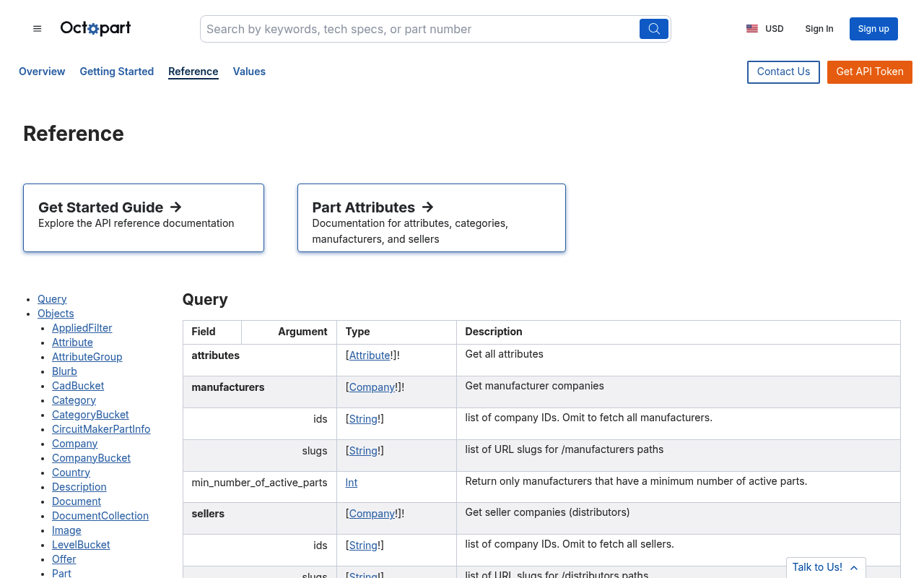Open the Category sidebar link

[x=74, y=400]
